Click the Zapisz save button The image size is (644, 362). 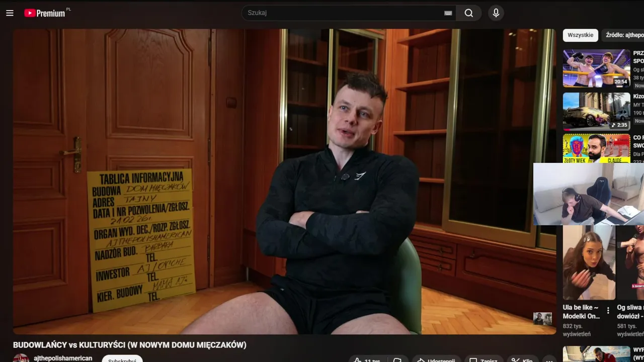pos(483,359)
